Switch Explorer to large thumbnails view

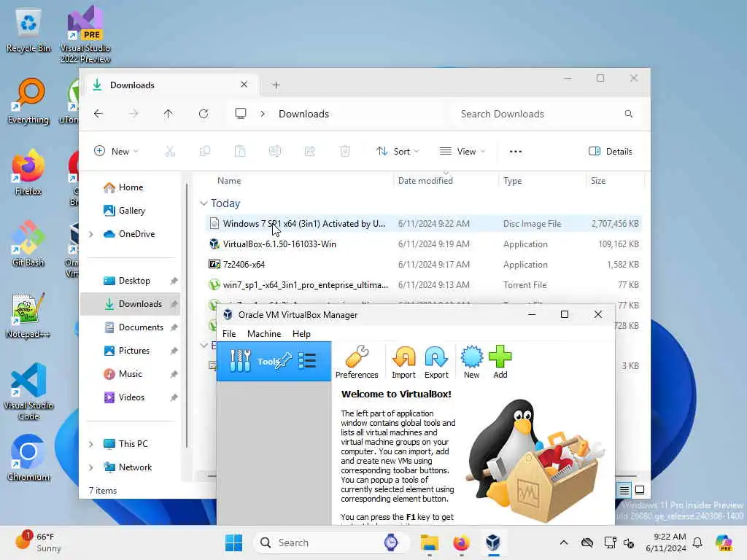click(x=640, y=490)
